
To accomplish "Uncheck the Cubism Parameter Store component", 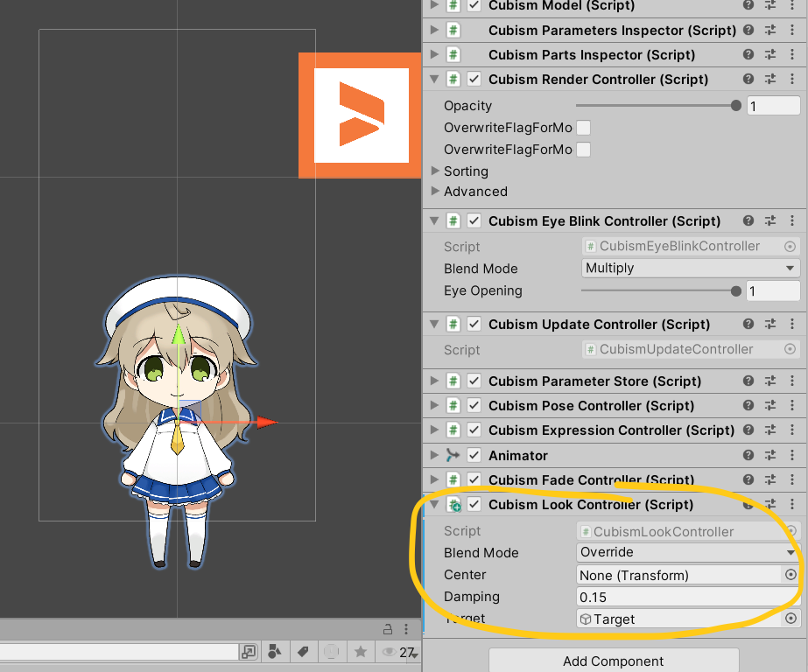I will (x=474, y=381).
